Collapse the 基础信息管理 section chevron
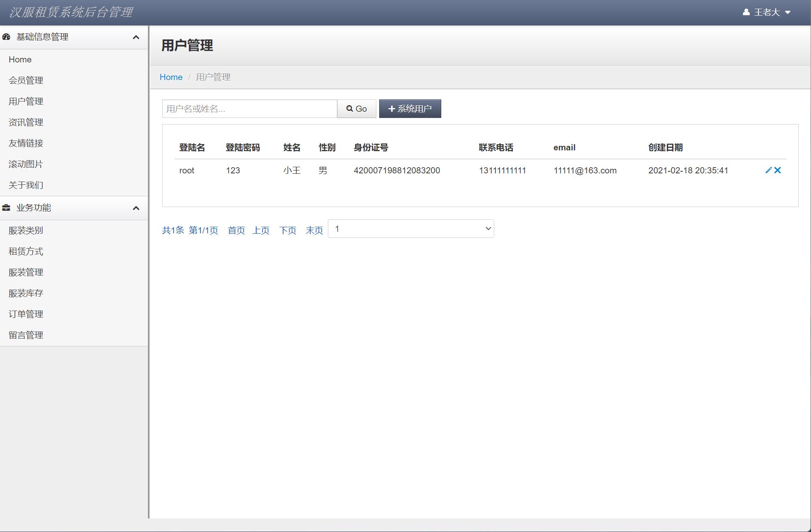 coord(137,37)
